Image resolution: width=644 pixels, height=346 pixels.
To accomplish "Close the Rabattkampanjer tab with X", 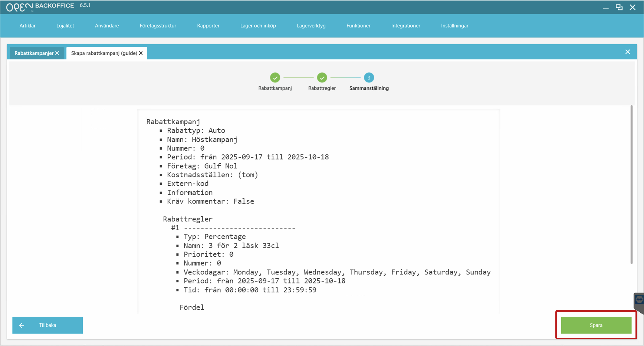I will click(x=57, y=53).
